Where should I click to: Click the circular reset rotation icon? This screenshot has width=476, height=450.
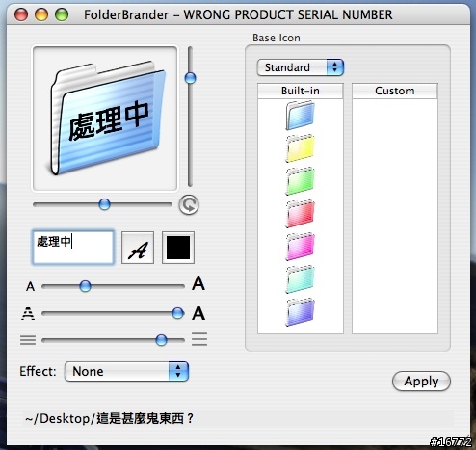click(x=189, y=204)
